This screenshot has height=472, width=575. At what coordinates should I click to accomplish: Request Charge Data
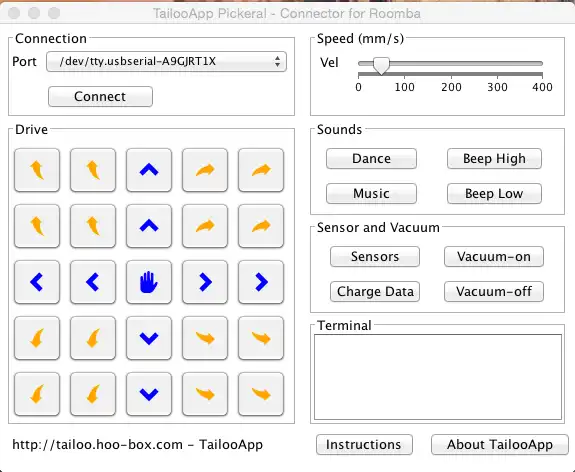coord(375,292)
